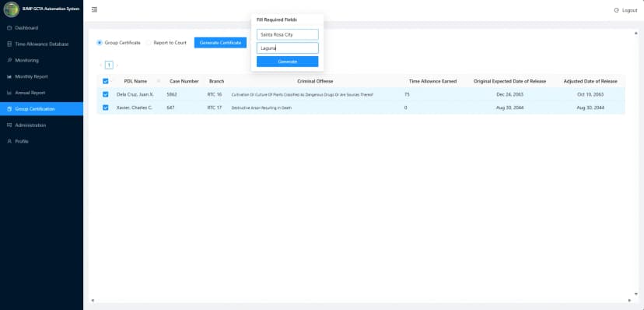Click the Monthly Report chart icon
Image resolution: width=644 pixels, height=310 pixels.
pos(9,76)
